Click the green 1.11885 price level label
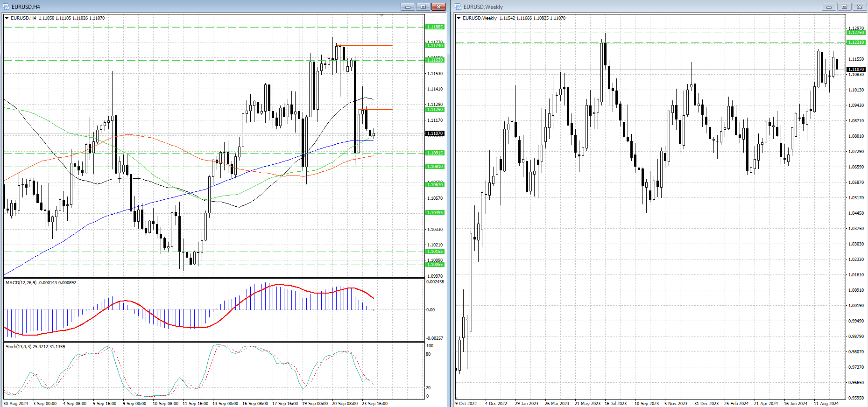The image size is (868, 407). pos(435,27)
